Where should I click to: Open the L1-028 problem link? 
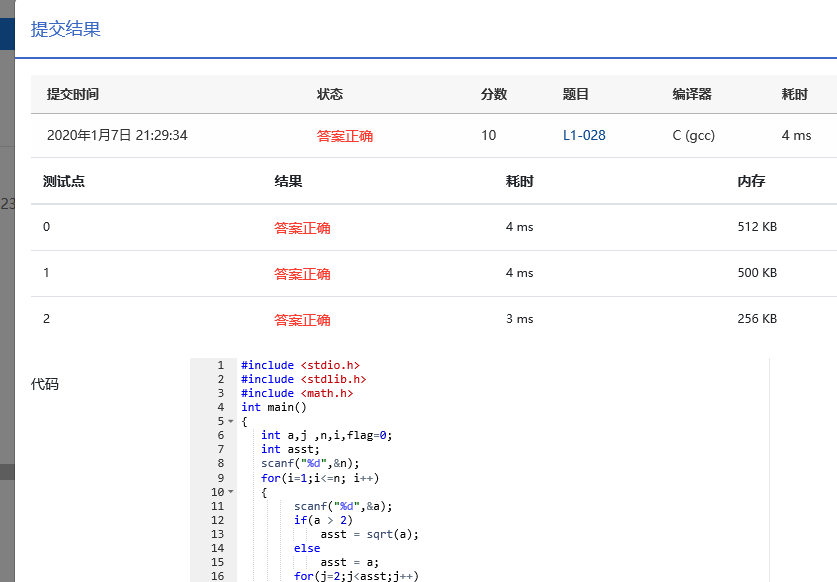click(584, 136)
